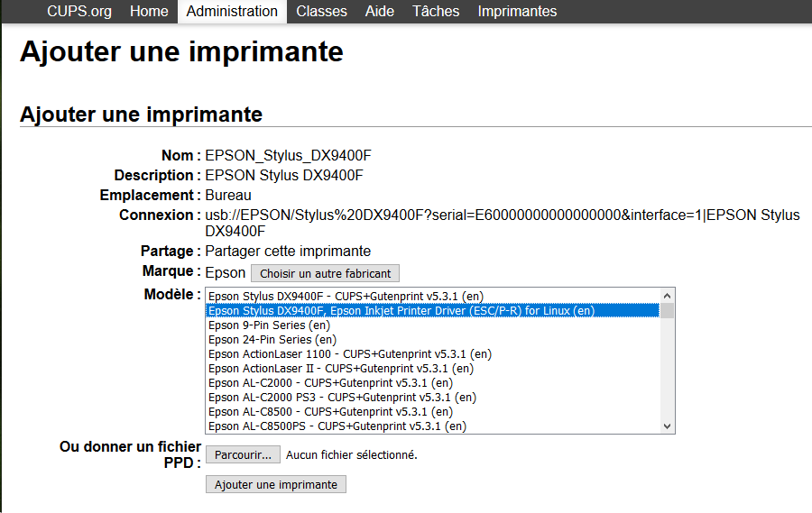Pick Epson AL-C8500PS model
The height and width of the screenshot is (513, 812).
(433, 426)
